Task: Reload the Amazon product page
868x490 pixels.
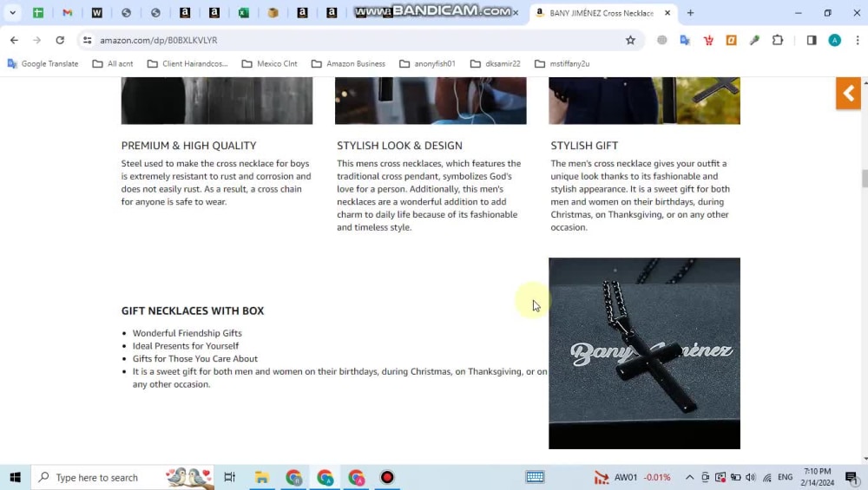Action: pos(60,40)
